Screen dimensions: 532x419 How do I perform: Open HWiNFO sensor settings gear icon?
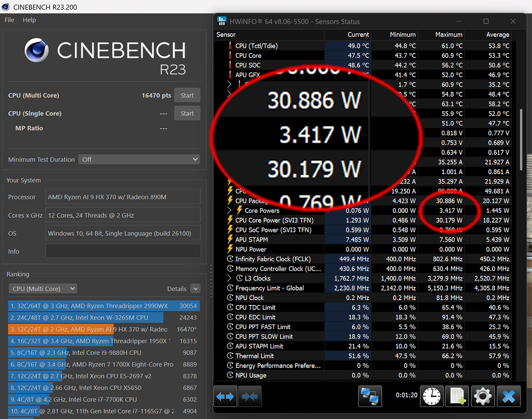[483, 396]
